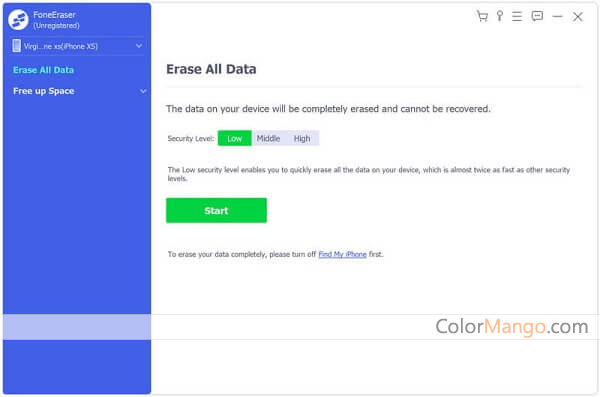The width and height of the screenshot is (600, 397).
Task: Open the hamburger menu icon
Action: click(517, 16)
